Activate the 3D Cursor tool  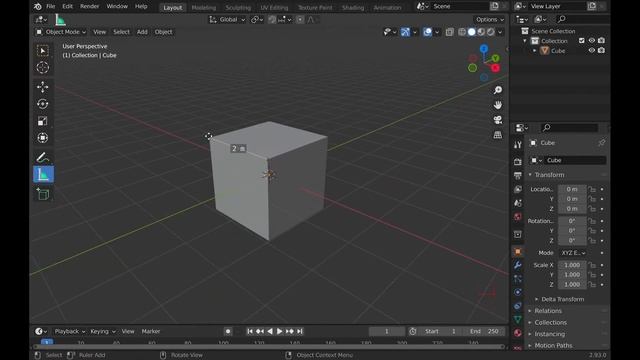[42, 67]
